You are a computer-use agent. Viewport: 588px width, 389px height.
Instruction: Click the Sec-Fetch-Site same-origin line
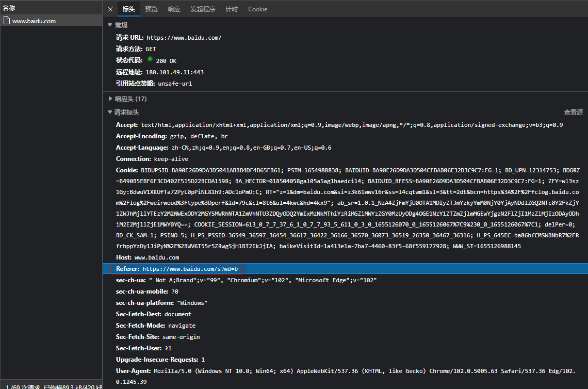[158, 336]
